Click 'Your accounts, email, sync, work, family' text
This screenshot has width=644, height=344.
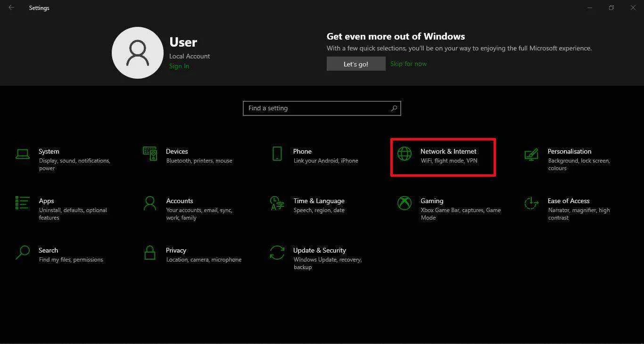click(199, 214)
